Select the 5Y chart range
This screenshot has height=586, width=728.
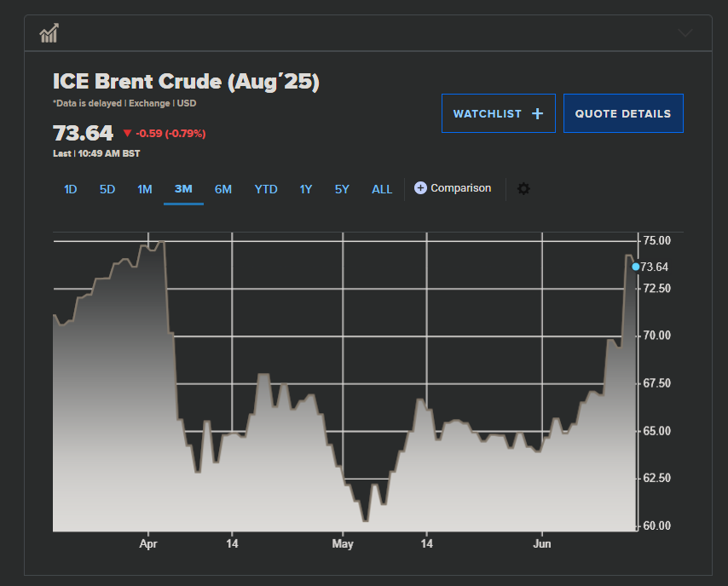[342, 189]
